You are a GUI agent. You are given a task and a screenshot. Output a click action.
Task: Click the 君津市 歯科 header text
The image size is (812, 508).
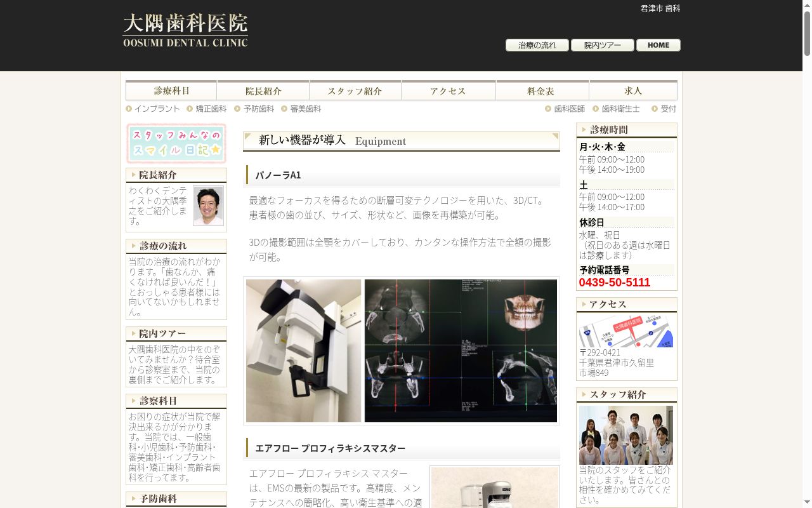click(x=660, y=8)
